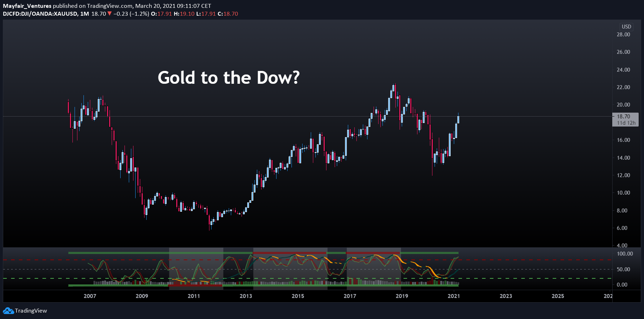This screenshot has width=644, height=319.
Task: Click the 2025 time axis label
Action: (x=558, y=296)
